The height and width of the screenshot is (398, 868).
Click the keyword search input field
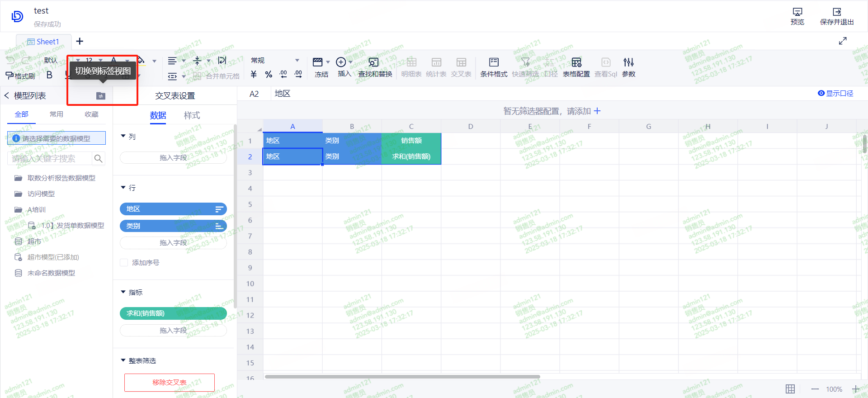(x=50, y=159)
